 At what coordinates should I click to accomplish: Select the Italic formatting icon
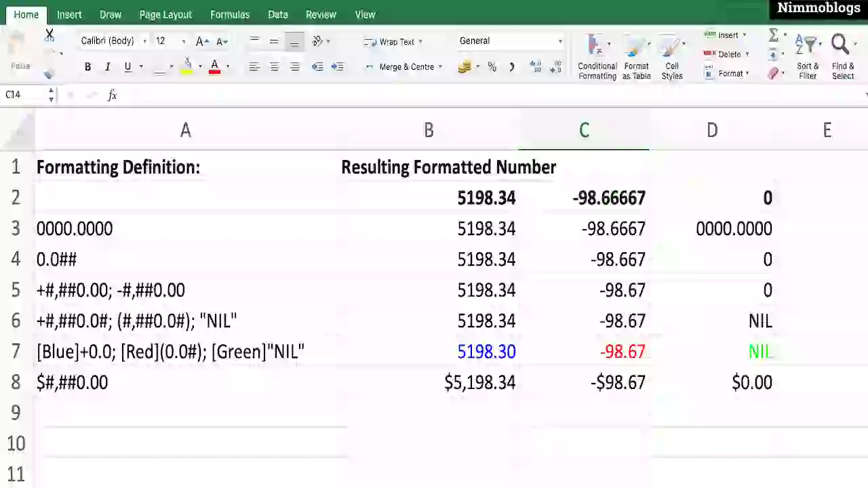(x=107, y=66)
